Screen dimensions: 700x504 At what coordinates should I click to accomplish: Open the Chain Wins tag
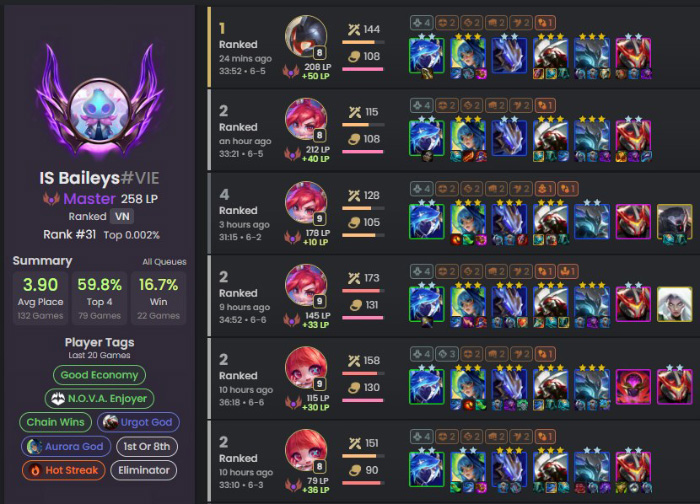point(55,422)
